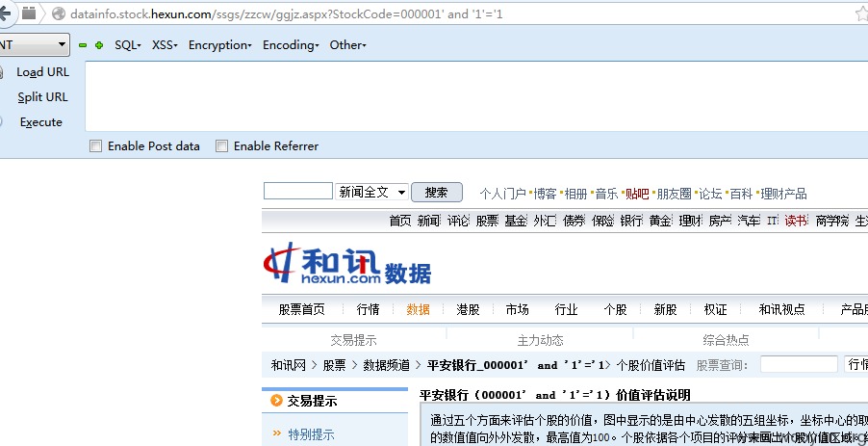Select the 港股 tab

pos(468,309)
